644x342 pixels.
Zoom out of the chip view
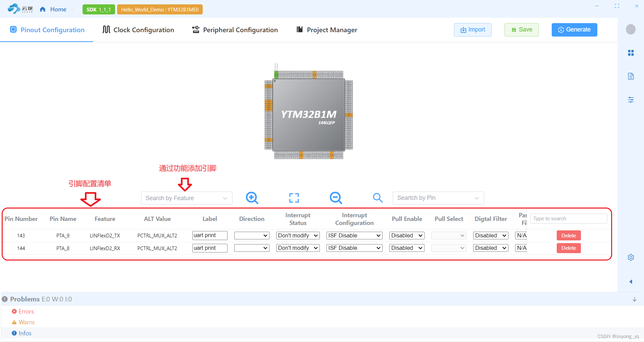coord(336,198)
